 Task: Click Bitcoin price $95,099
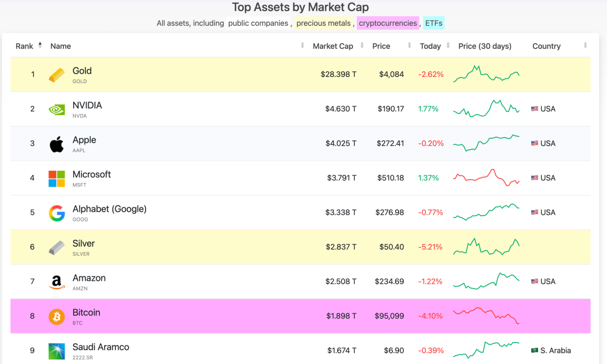pyautogui.click(x=389, y=316)
